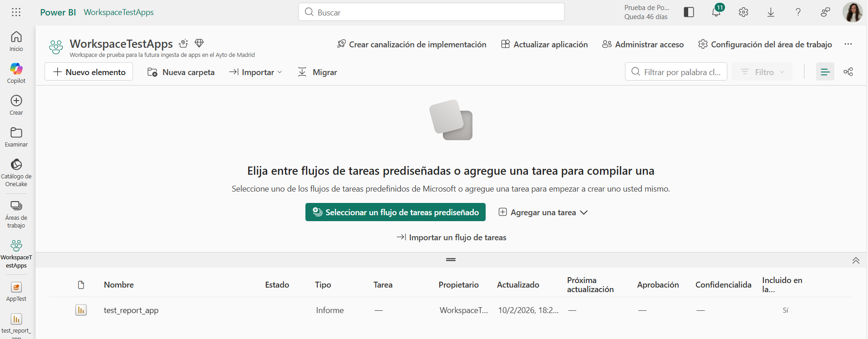Click the Confidencialidad column header
The height and width of the screenshot is (339, 868).
pos(723,285)
